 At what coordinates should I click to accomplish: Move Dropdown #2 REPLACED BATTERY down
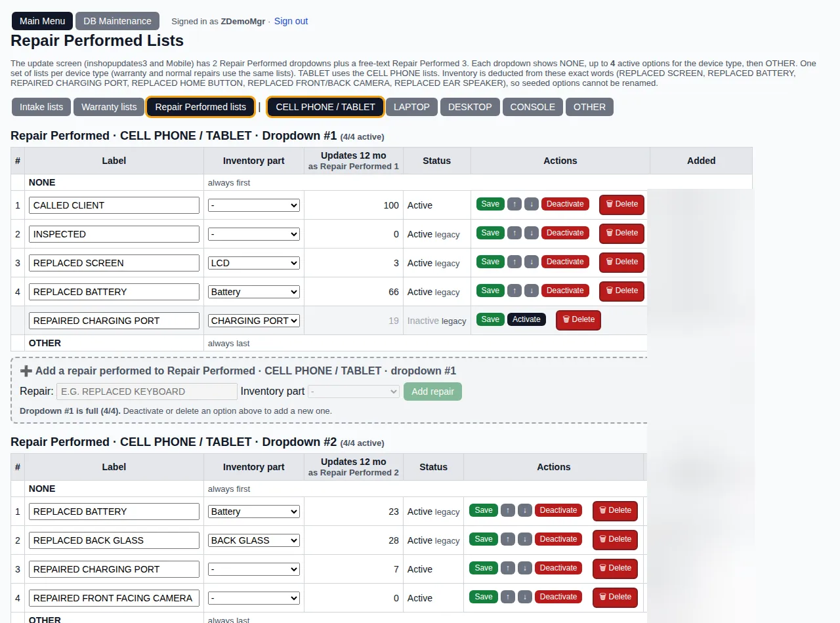pyautogui.click(x=525, y=510)
